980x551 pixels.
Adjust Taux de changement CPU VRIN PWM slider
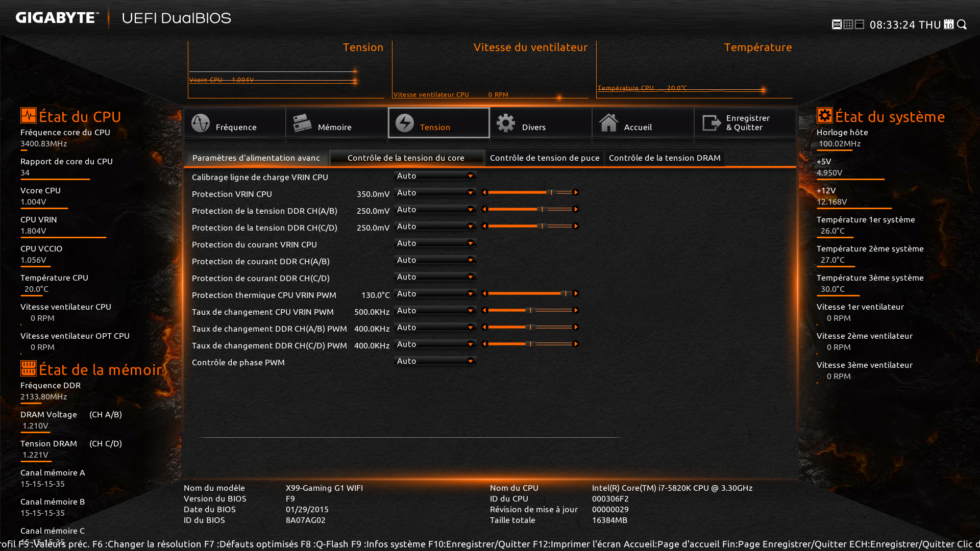click(x=530, y=310)
